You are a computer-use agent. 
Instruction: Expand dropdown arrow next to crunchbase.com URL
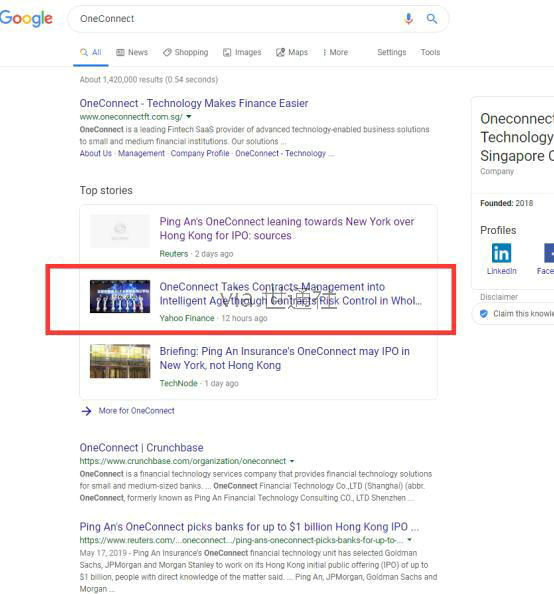point(292,461)
